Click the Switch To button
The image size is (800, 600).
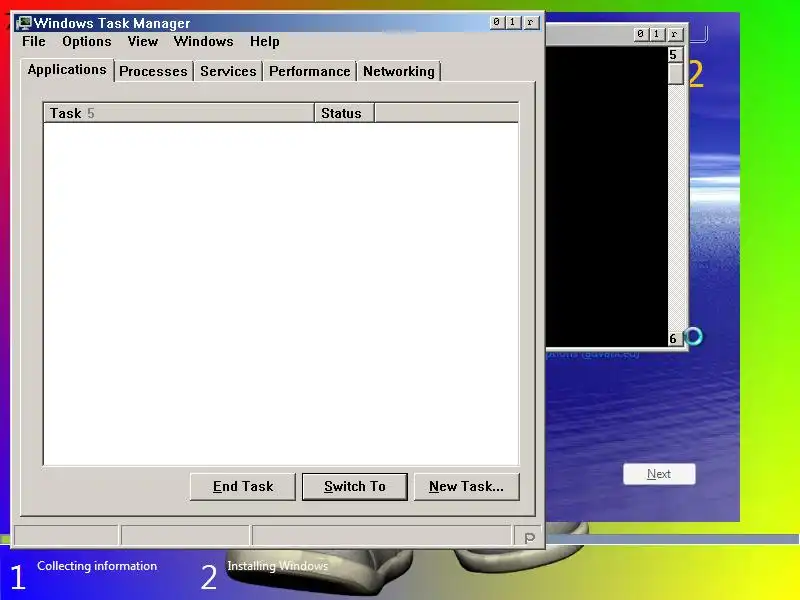pyautogui.click(x=355, y=487)
